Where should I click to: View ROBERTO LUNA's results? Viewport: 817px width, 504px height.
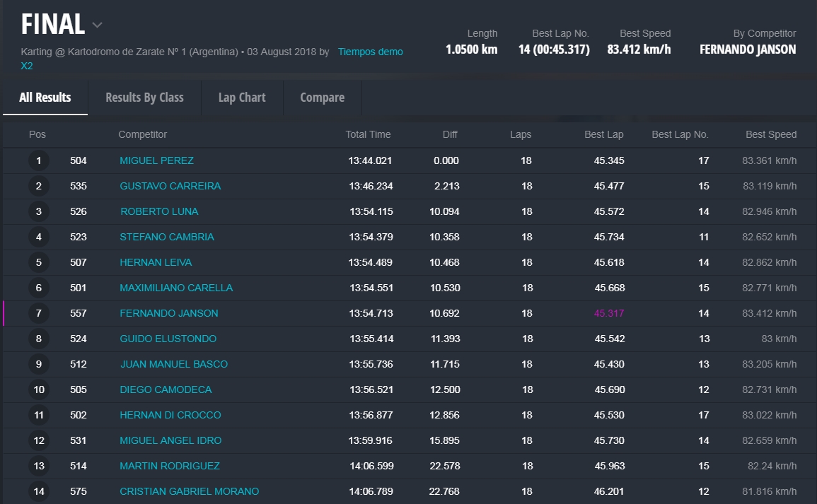(x=159, y=211)
